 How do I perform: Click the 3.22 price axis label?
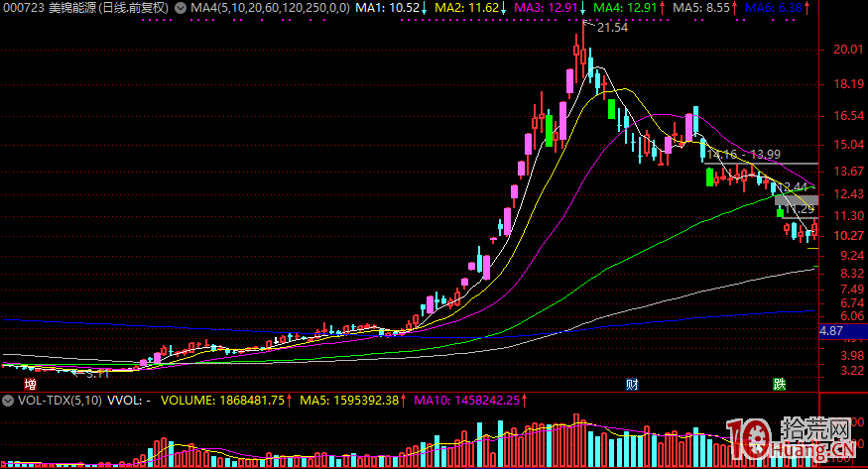point(852,371)
